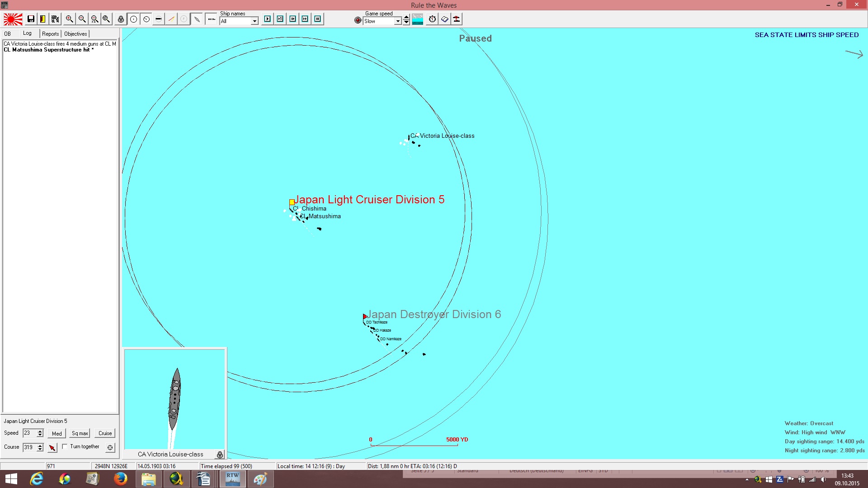868x488 pixels.
Task: Open the Reports tab
Action: [51, 34]
